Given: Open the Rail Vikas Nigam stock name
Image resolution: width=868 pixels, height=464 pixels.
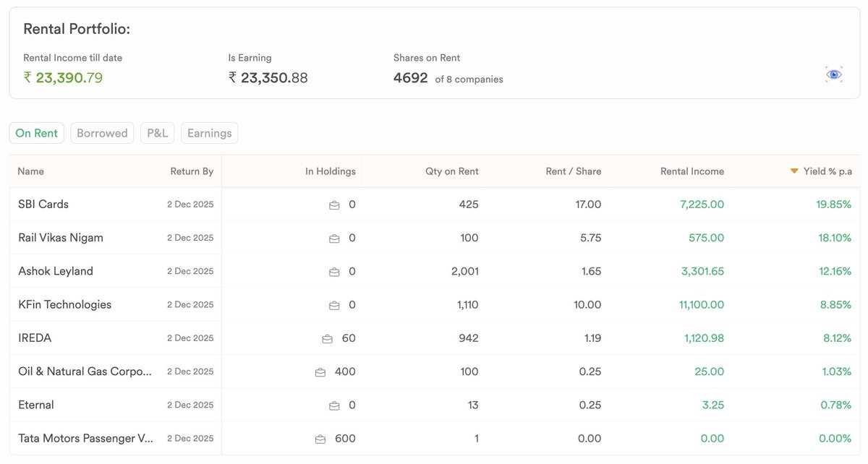Looking at the screenshot, I should point(61,238).
